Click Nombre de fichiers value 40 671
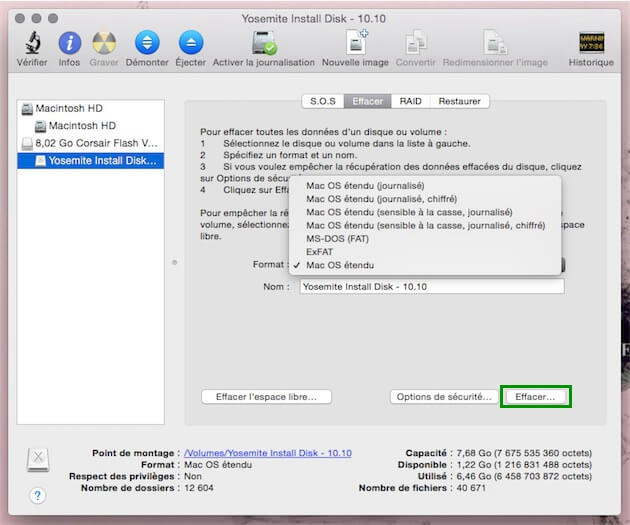The height and width of the screenshot is (525, 630). (x=471, y=488)
